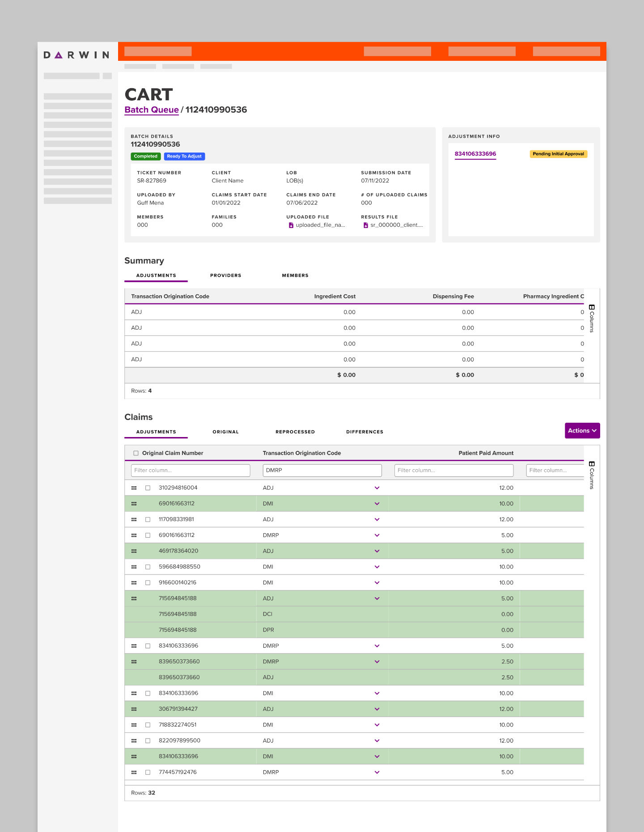The image size is (644, 832).
Task: Click Original Claim Number filter field
Action: point(191,471)
